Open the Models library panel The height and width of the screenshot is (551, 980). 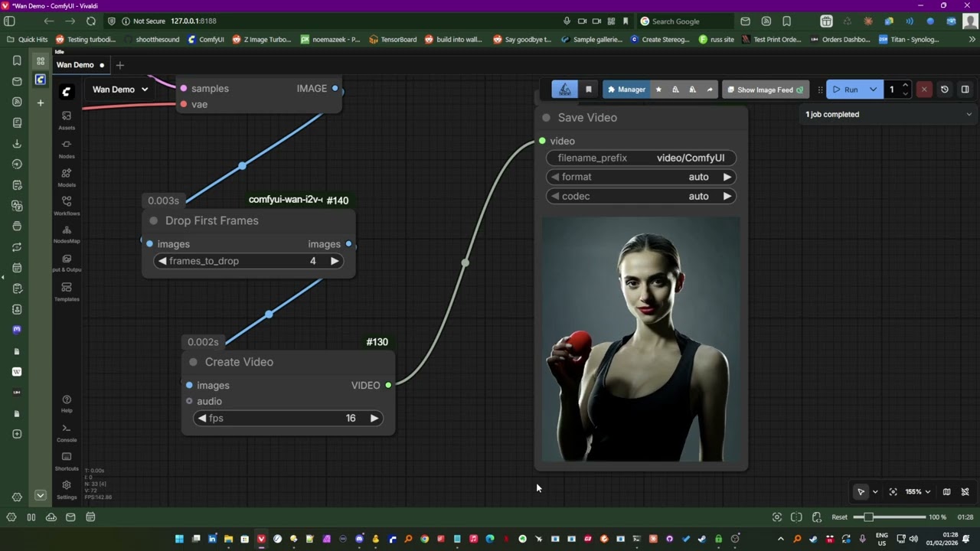pyautogui.click(x=67, y=177)
